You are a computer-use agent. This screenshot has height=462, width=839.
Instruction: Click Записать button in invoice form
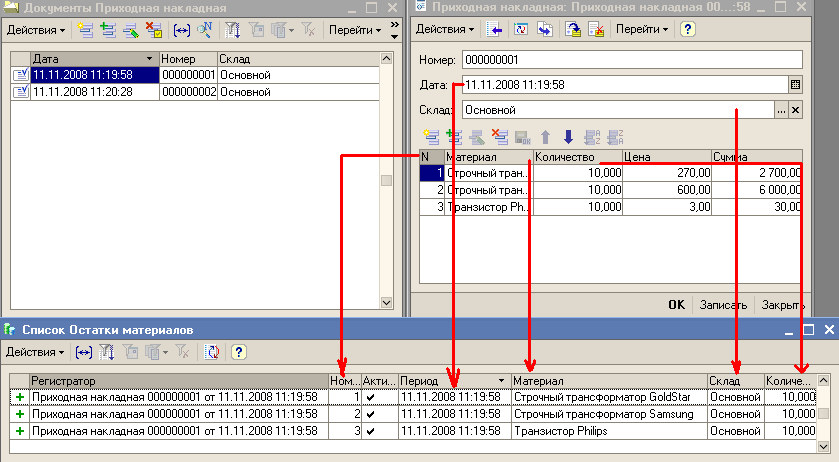tap(723, 305)
